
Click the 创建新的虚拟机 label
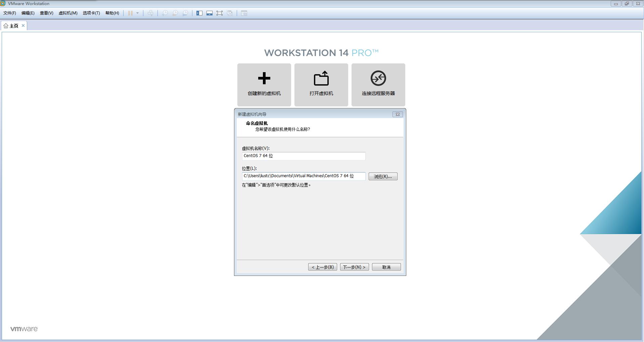pos(264,93)
